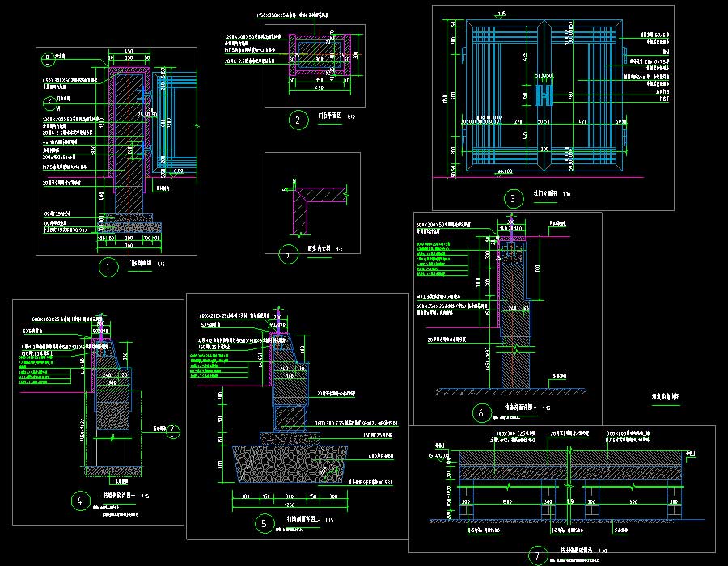Select the circled D marker of the corner detail
The width and height of the screenshot is (728, 566).
click(x=288, y=255)
